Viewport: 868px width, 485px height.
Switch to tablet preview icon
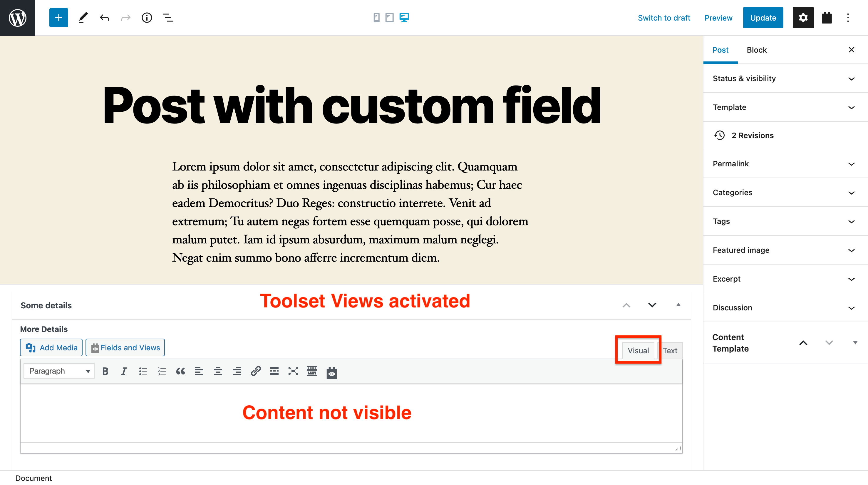click(x=390, y=18)
